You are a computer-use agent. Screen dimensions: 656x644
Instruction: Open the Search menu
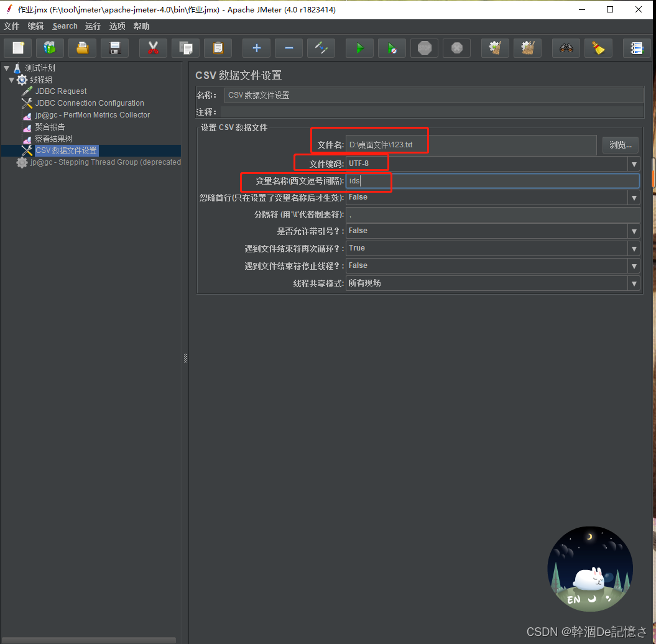click(65, 26)
